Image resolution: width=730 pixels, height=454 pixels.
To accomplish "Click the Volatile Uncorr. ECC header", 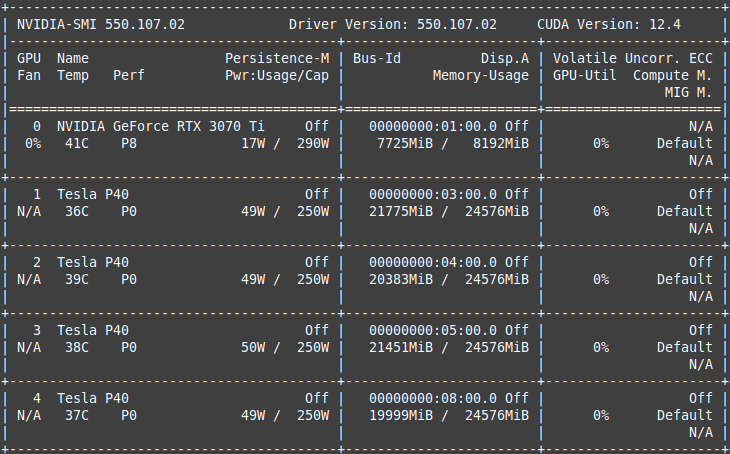I will tap(632, 58).
